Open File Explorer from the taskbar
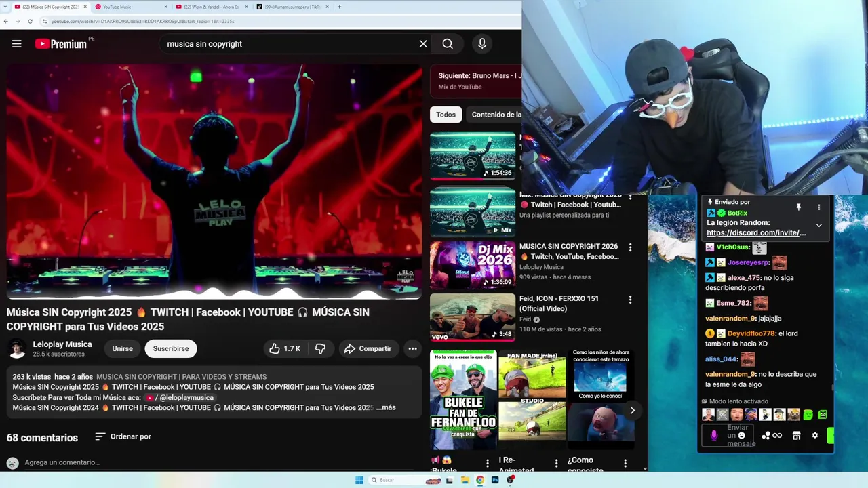 point(465,480)
